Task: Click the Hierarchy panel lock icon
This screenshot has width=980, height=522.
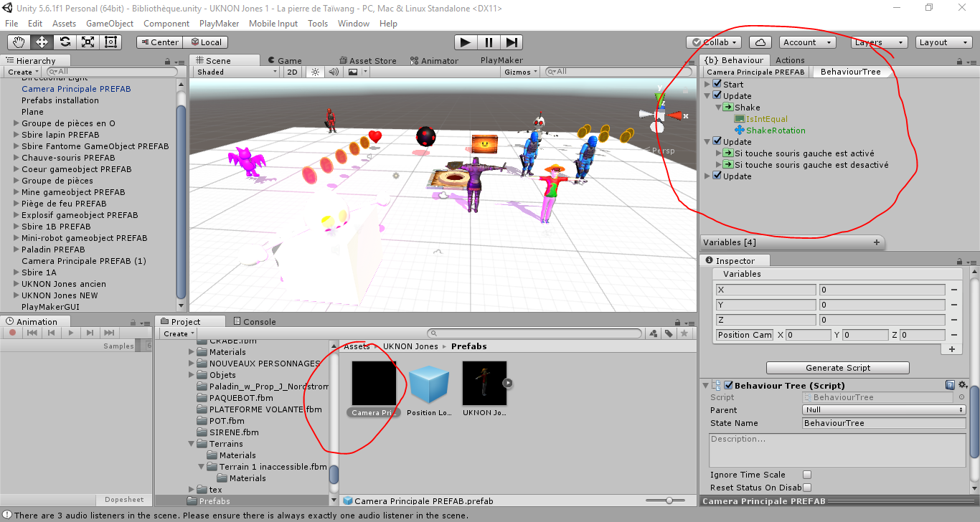Action: tap(167, 61)
